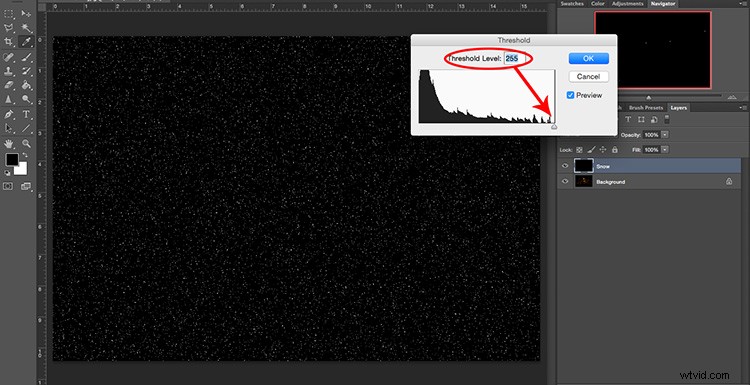
Task: Select the Magic Wand tool
Action: click(x=26, y=27)
